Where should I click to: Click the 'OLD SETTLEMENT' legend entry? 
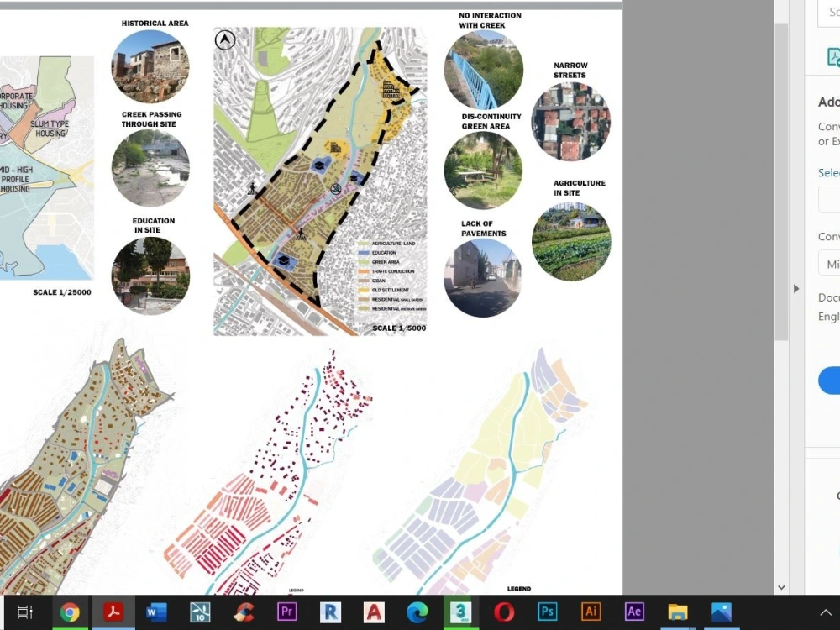[390, 291]
